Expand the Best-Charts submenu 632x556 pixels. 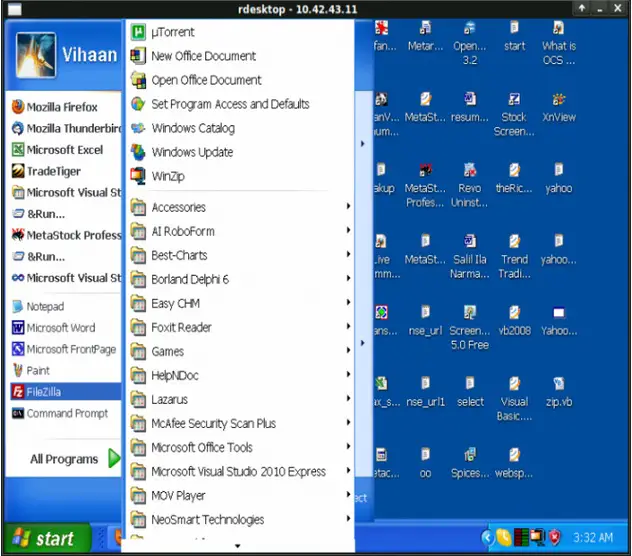tap(241, 255)
